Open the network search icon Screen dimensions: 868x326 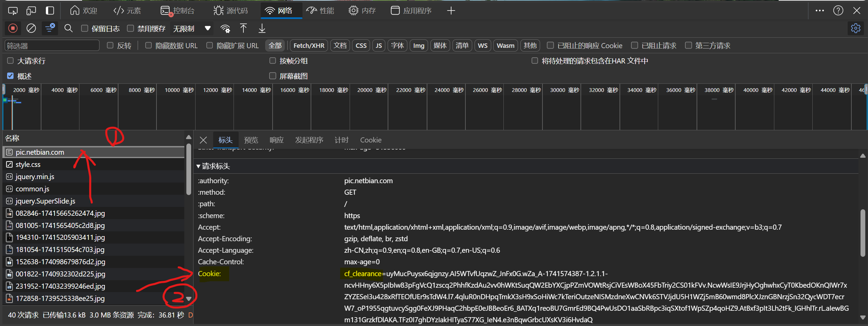68,28
